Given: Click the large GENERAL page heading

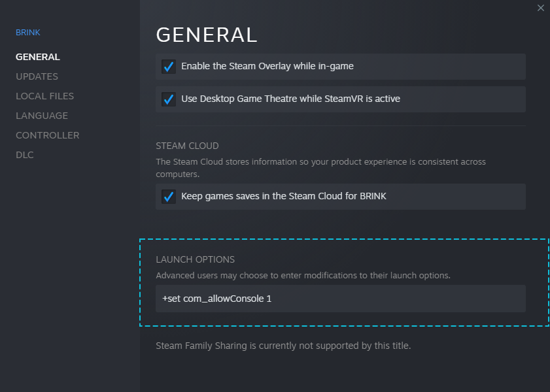Looking at the screenshot, I should [x=207, y=35].
